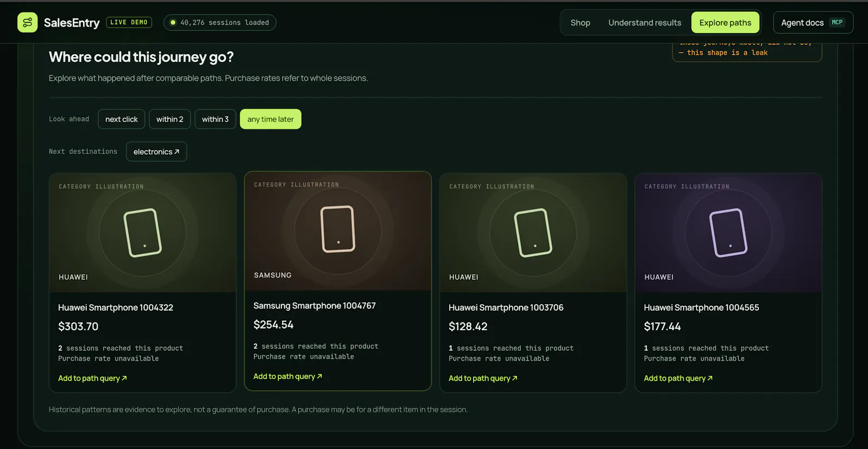Click 'Historical patterns are evidence' disclaimer text
This screenshot has height=449, width=868.
coord(258,409)
